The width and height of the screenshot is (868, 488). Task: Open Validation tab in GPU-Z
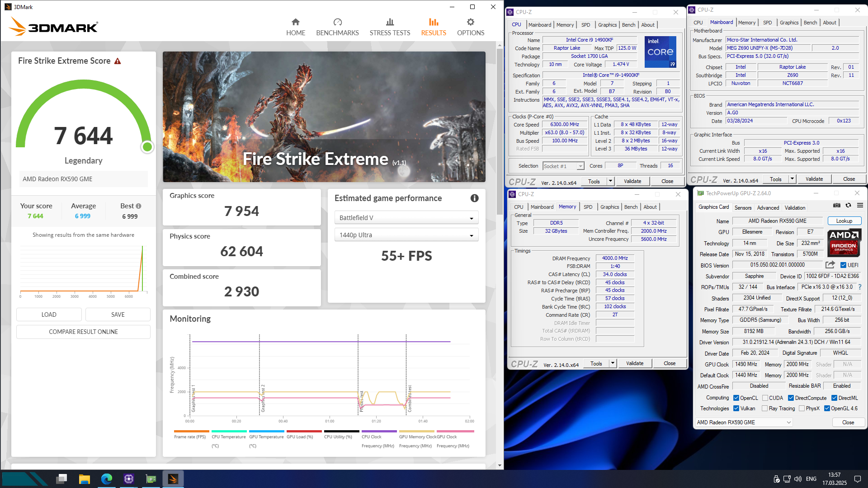coord(795,208)
